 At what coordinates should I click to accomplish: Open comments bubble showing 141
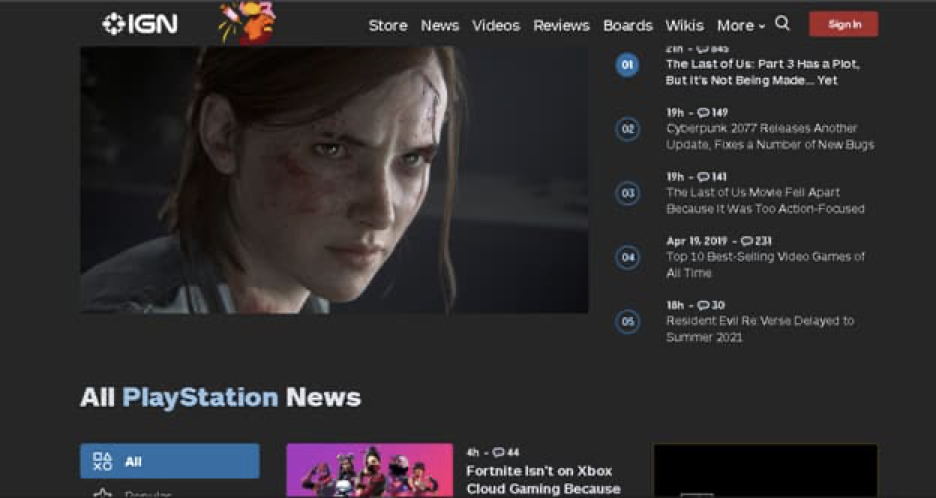(x=712, y=177)
